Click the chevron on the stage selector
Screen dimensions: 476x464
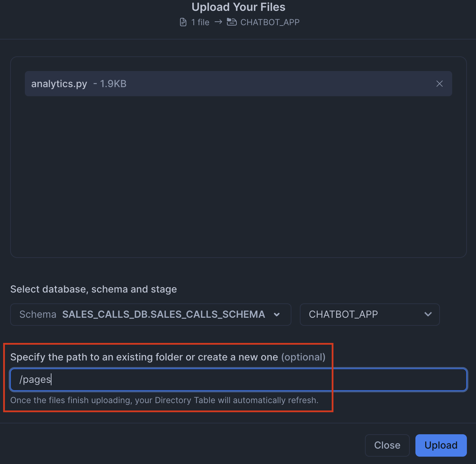(428, 314)
